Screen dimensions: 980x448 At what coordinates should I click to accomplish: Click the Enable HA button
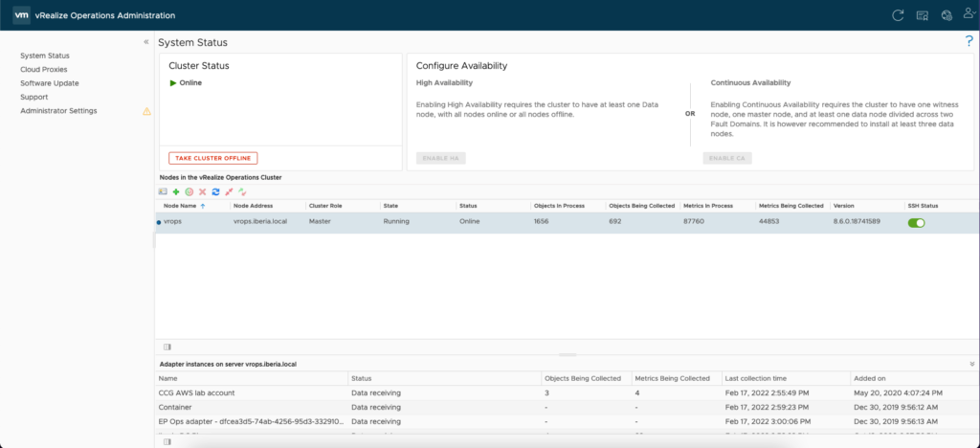(x=440, y=158)
